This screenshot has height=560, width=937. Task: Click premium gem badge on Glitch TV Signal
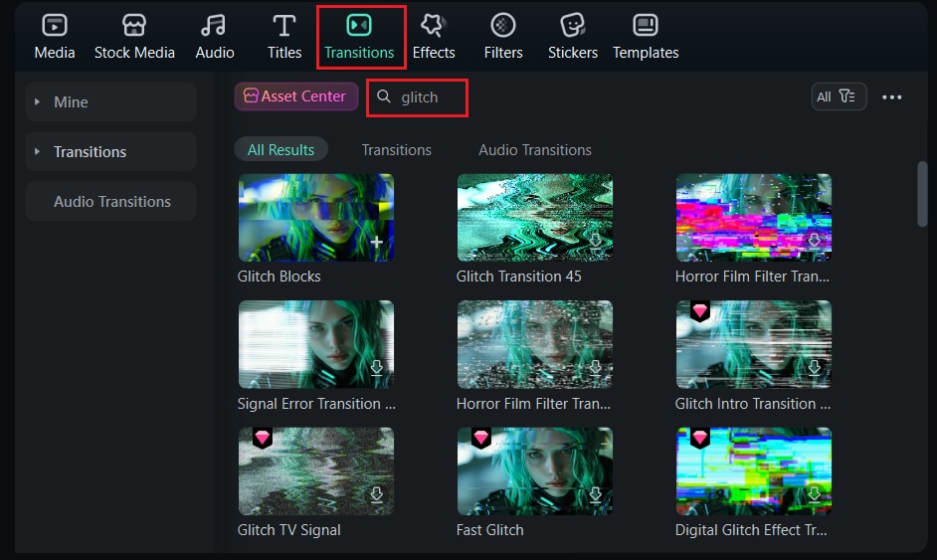pos(263,438)
